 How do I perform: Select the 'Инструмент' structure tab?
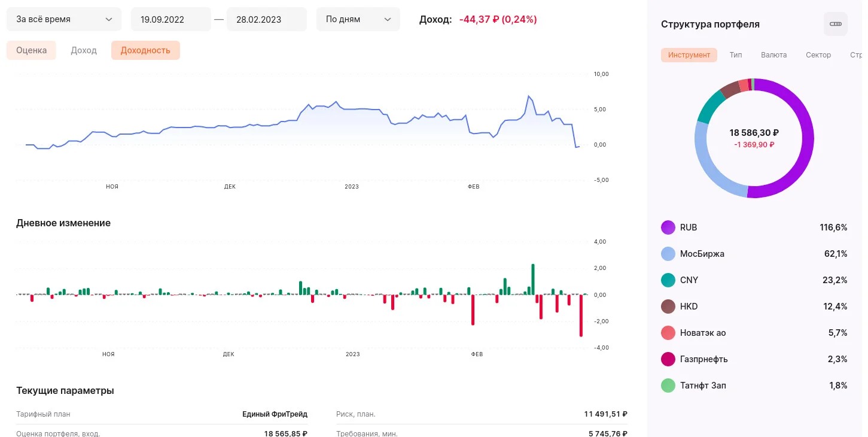pos(689,55)
